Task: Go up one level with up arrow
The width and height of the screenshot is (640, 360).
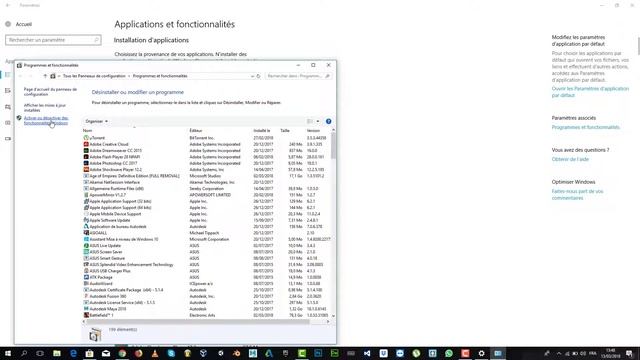Action: (45, 76)
